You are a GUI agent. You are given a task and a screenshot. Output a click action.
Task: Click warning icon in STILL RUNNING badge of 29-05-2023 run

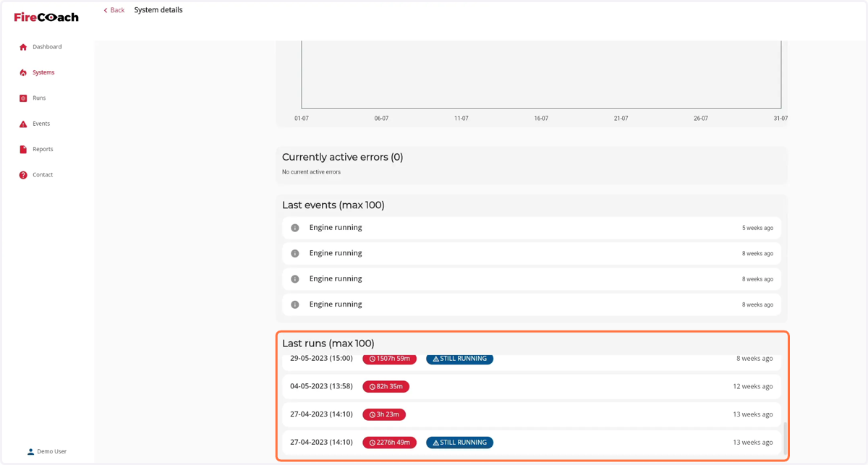click(x=436, y=359)
